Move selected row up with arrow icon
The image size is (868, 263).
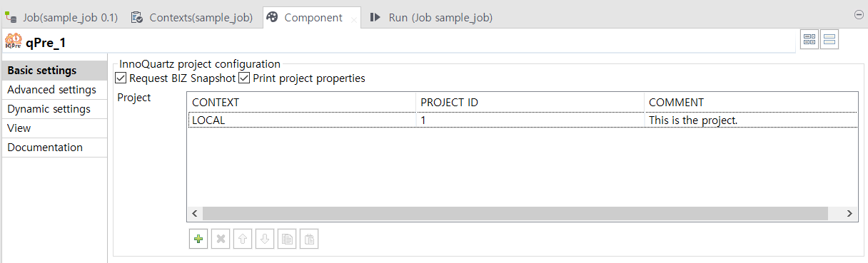(243, 239)
